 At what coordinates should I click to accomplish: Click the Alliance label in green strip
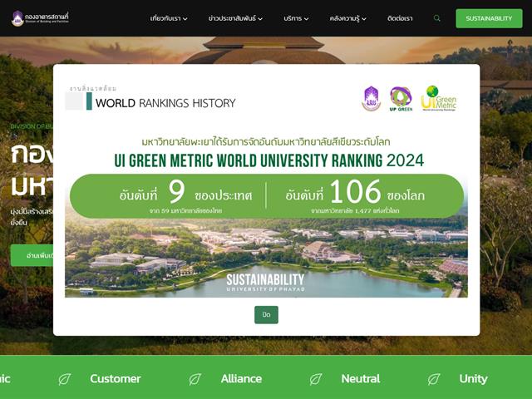point(241,379)
